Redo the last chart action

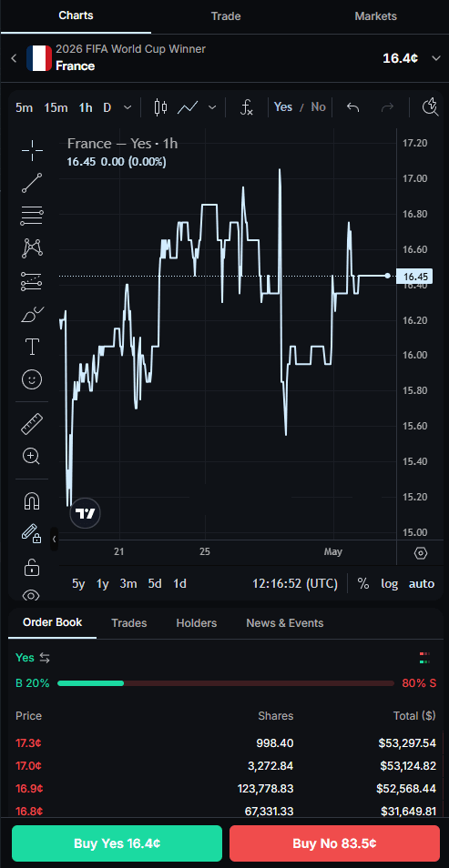point(387,106)
